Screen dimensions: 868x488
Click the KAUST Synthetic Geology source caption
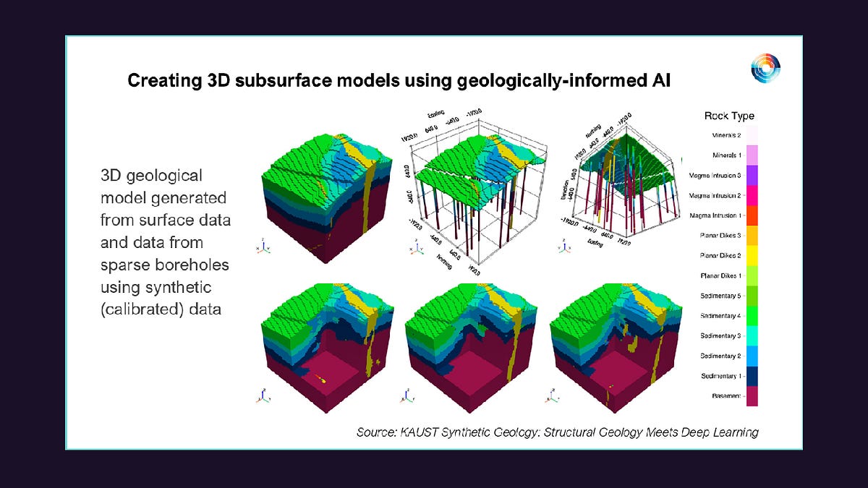(x=558, y=432)
